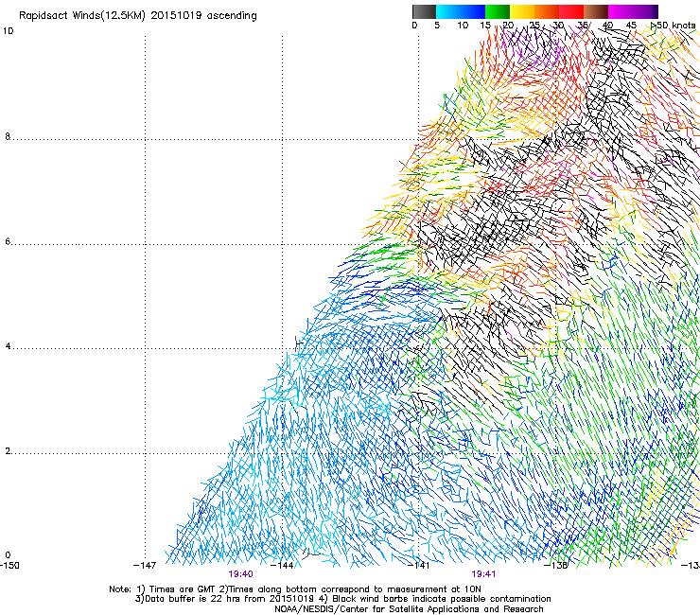Click the 'Rapidscat Winds(12.5KM) 20151019 ascending' title

click(138, 16)
